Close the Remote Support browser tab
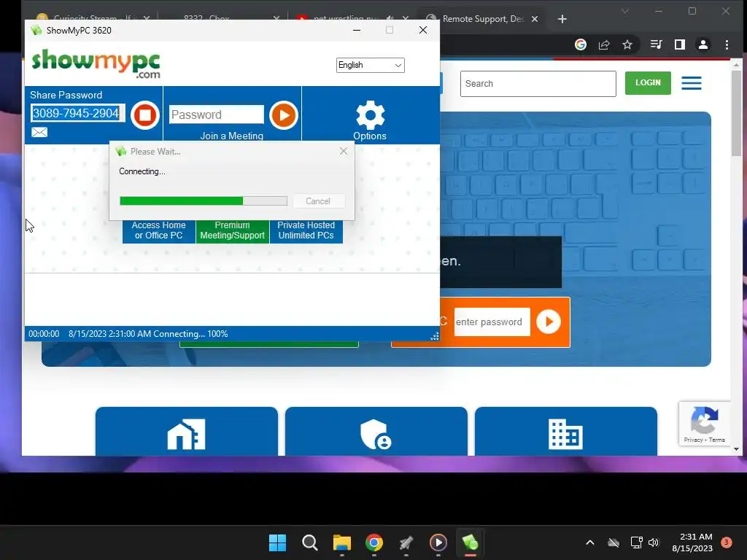This screenshot has width=747, height=560. pyautogui.click(x=535, y=19)
